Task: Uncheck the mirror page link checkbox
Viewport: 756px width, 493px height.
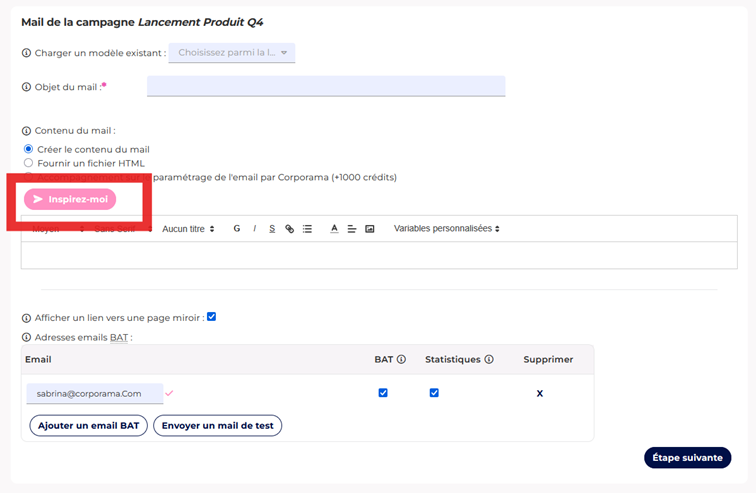Action: [211, 317]
